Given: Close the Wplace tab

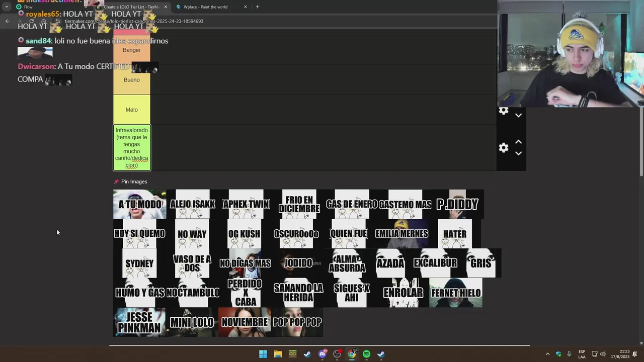Looking at the screenshot, I should tap(246, 7).
